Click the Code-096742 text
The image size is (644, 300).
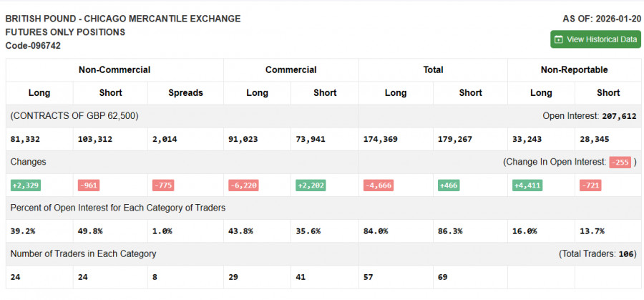coord(33,46)
